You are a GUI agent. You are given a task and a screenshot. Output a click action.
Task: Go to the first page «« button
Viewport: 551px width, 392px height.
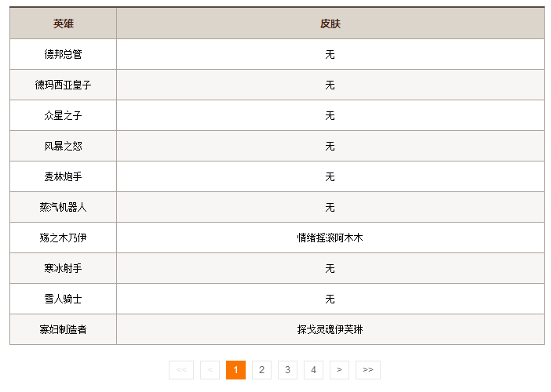(181, 369)
